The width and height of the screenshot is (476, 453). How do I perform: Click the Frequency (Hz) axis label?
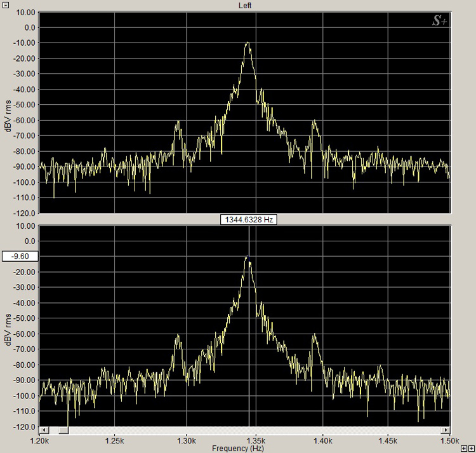coord(239,448)
